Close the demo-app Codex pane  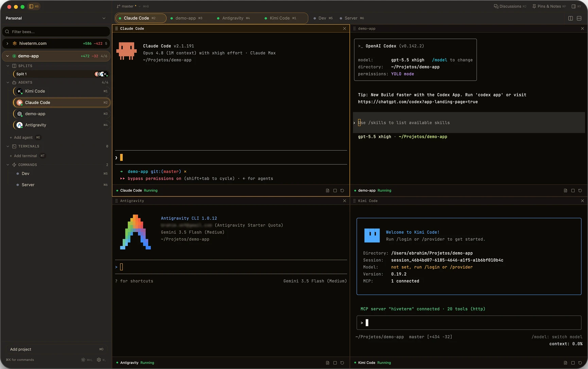(583, 29)
